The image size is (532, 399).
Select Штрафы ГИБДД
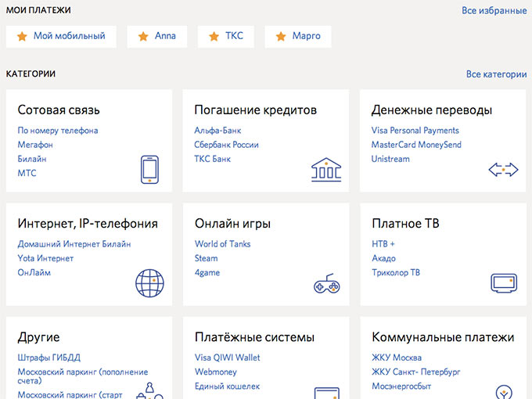[x=49, y=358]
